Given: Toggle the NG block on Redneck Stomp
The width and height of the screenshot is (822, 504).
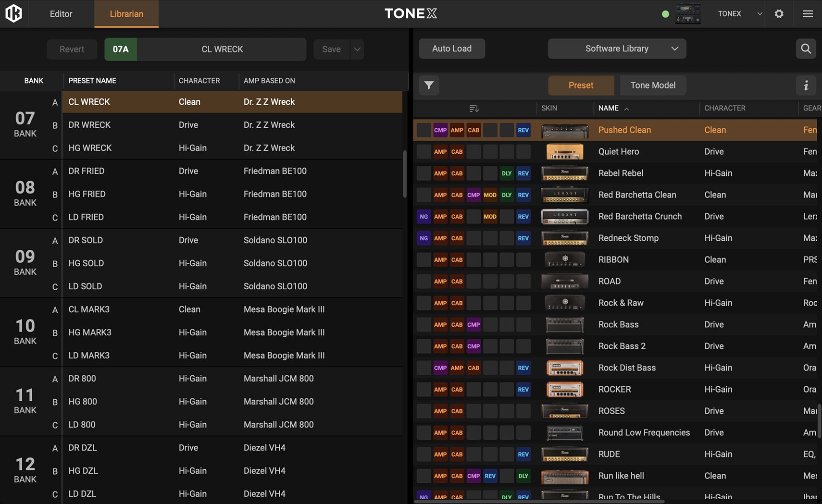Looking at the screenshot, I should [423, 238].
